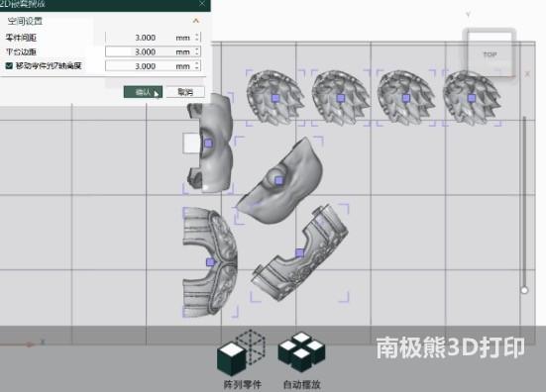The height and width of the screenshot is (392, 546).
Task: Use the 平台边距 spinner arrows
Action: pyautogui.click(x=197, y=51)
